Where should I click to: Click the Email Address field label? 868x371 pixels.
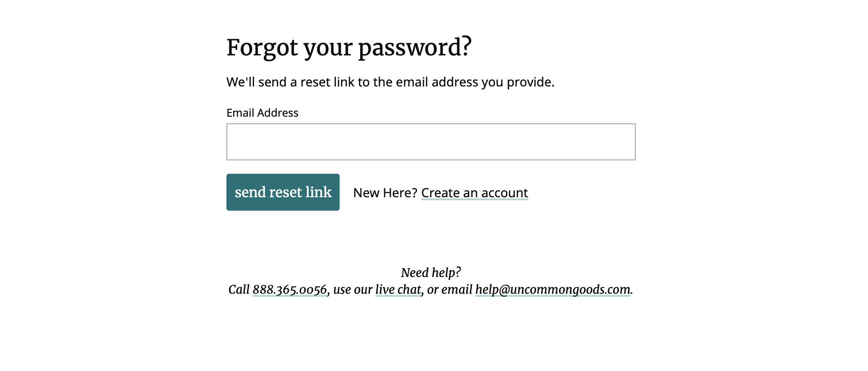[x=262, y=113]
